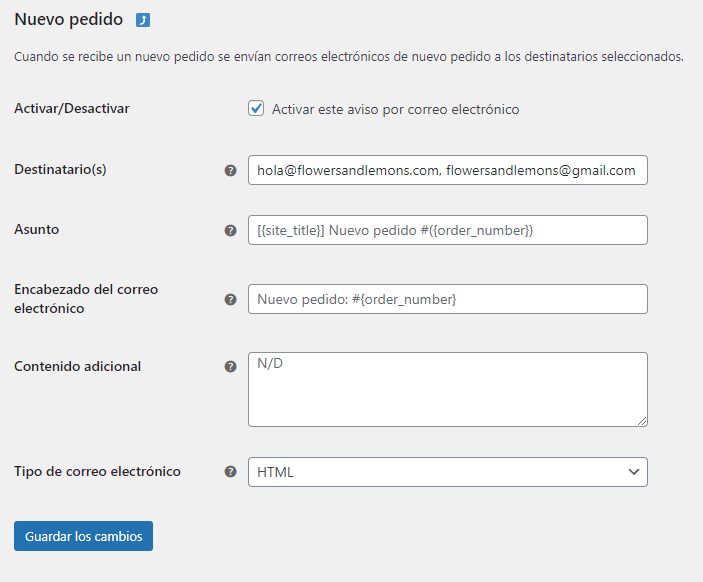Click inside the Contenido adicional textarea
The height and width of the screenshot is (582, 703).
click(447, 389)
